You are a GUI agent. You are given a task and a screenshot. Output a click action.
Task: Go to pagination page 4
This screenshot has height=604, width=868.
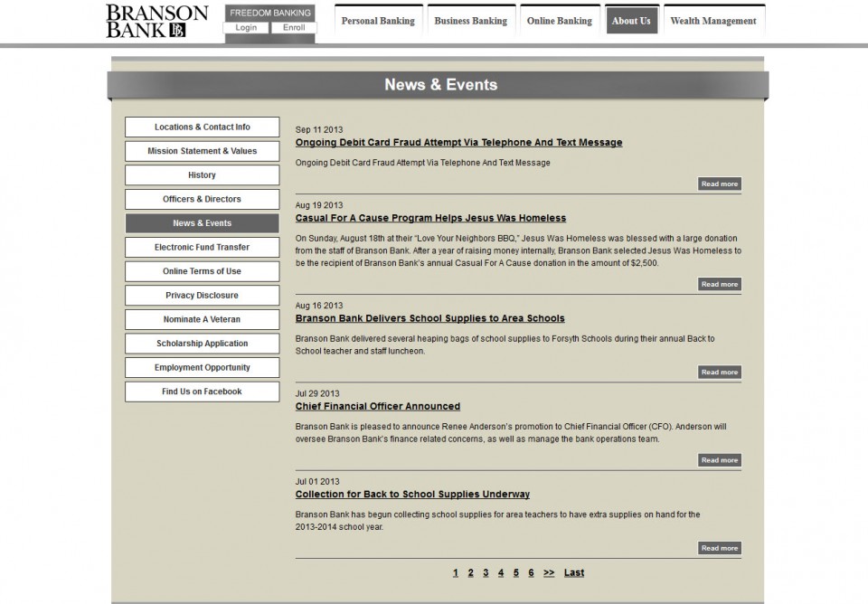pyautogui.click(x=500, y=573)
